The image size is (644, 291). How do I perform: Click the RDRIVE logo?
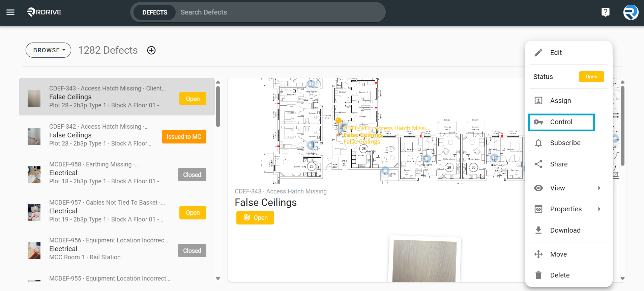click(x=44, y=12)
